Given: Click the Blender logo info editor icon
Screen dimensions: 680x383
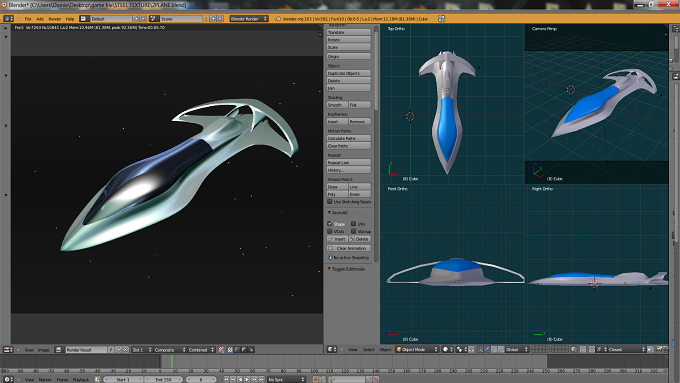Looking at the screenshot, I should [7, 19].
